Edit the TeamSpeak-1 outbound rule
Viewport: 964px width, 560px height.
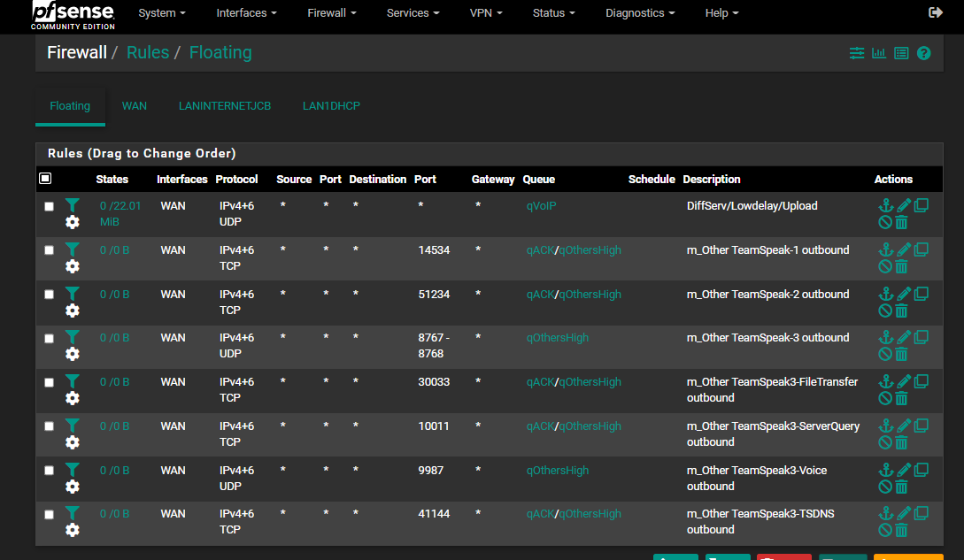[x=904, y=249]
